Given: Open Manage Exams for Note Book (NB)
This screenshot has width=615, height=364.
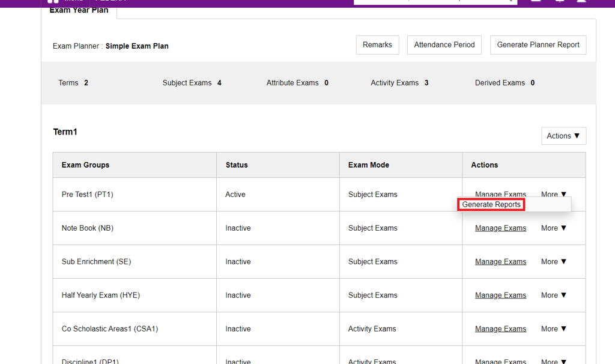Looking at the screenshot, I should point(500,228).
